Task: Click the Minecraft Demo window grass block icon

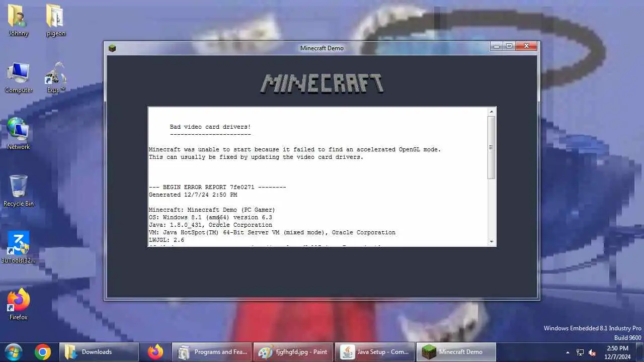Action: tap(112, 48)
